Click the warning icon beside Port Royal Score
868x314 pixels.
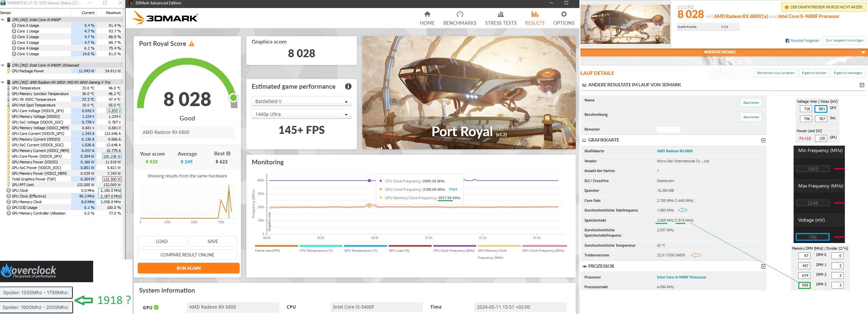pyautogui.click(x=192, y=44)
